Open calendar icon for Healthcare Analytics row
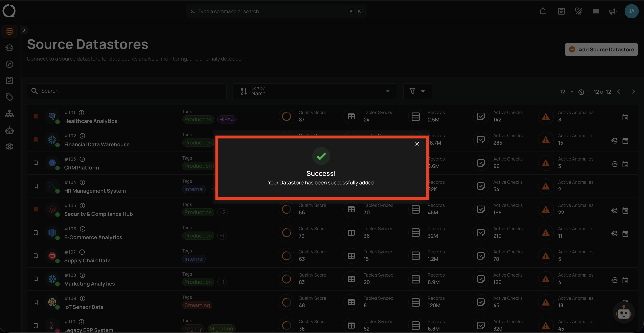Screen dimensions: 644x333 (625, 117)
